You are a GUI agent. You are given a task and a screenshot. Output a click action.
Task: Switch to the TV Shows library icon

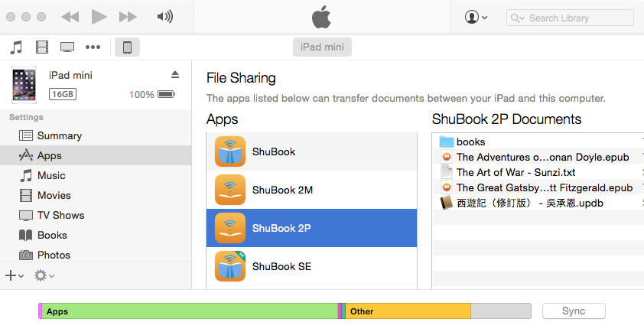(67, 47)
